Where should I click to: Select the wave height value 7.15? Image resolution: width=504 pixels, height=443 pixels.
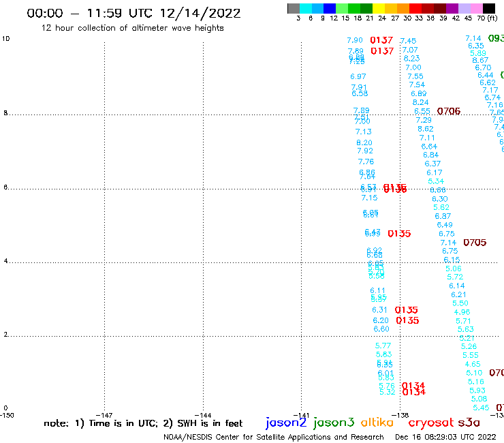tap(369, 198)
